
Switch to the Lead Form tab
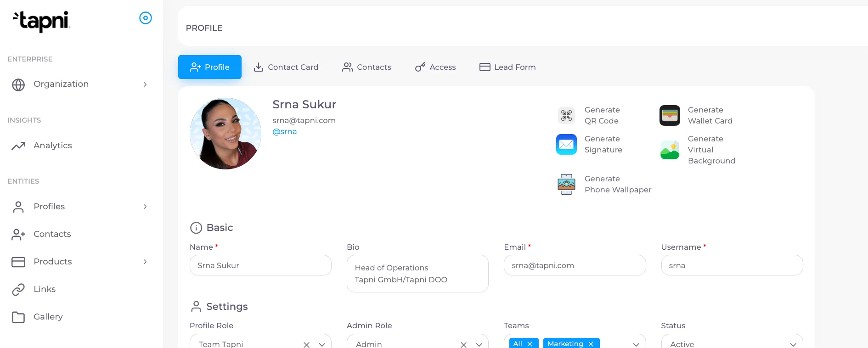(507, 67)
